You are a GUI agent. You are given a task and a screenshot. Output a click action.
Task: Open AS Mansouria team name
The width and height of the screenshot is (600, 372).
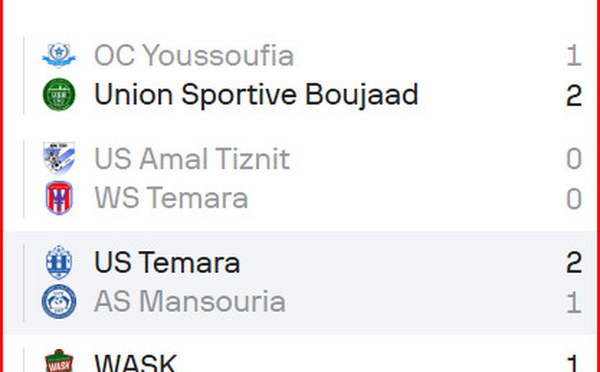click(x=190, y=302)
